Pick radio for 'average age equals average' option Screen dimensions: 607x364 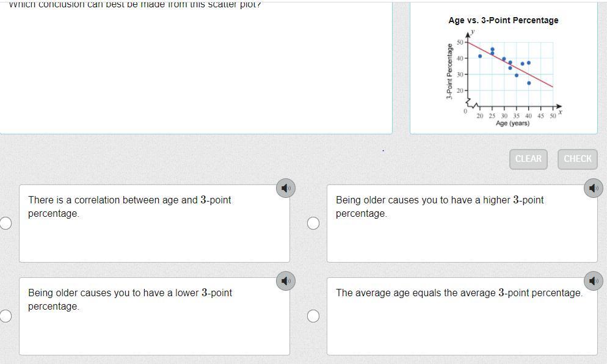[313, 316]
